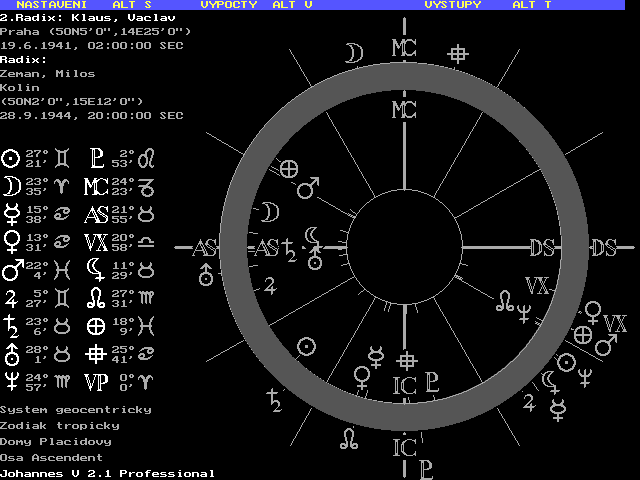The image size is (640, 480).
Task: Click the inner DS label inside the ring
Action: 542,248
